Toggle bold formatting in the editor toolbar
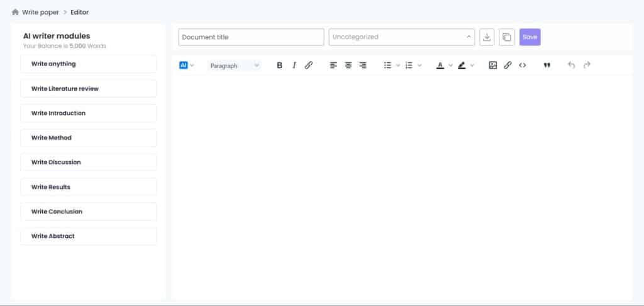The image size is (644, 306). coord(279,65)
